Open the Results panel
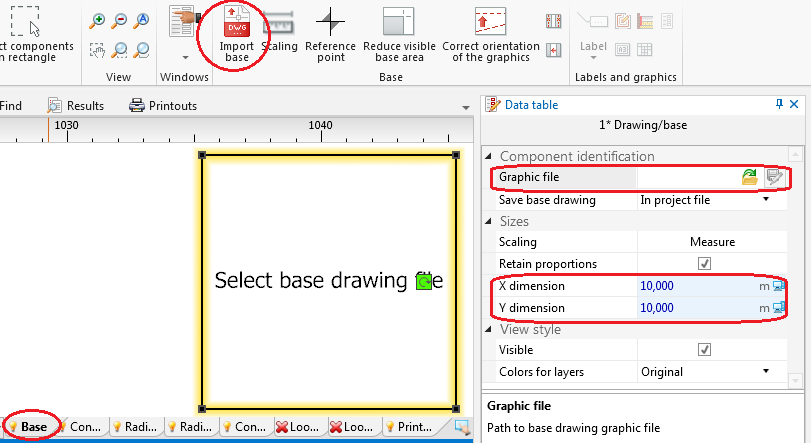Viewport: 811px width, 443px height. pos(76,105)
